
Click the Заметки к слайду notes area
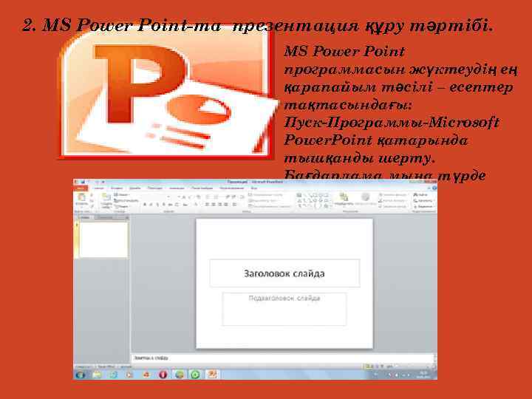coord(283,358)
